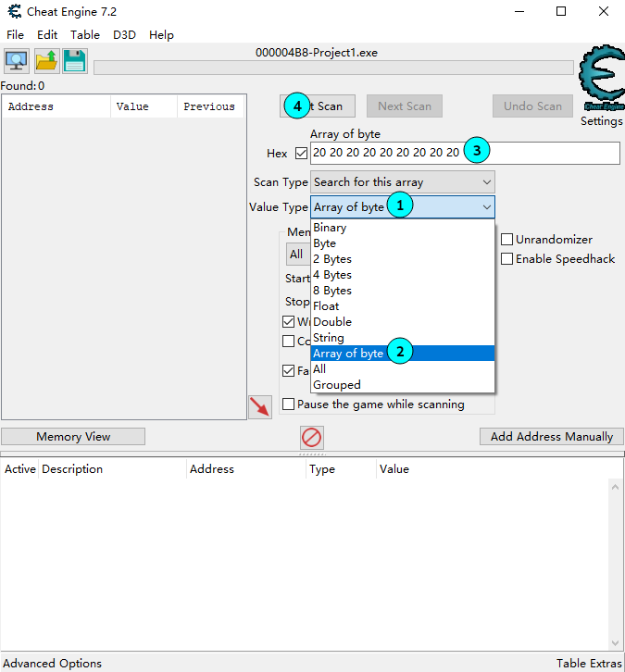Viewport: 625px width, 672px height.
Task: Click the Found: 0 label
Action: 22,86
